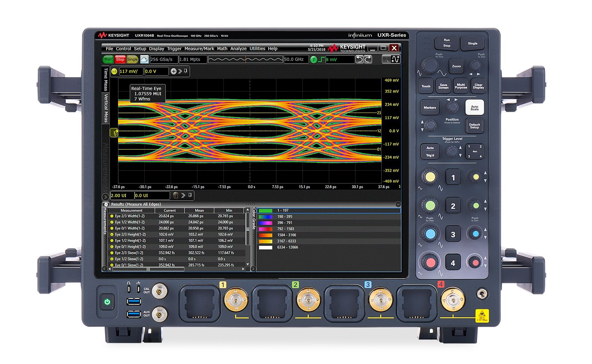
Task: Edit the 1.81 Mpts memory depth field
Action: tap(193, 59)
